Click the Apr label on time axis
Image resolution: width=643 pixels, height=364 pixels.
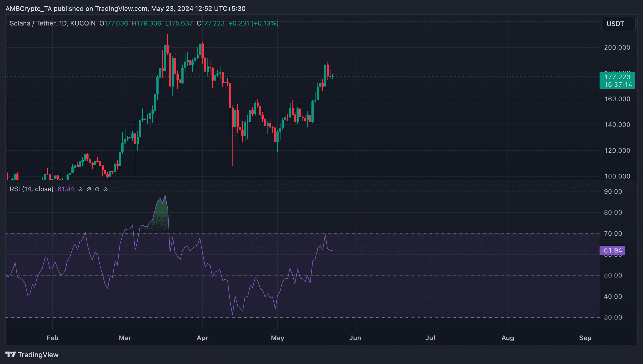click(x=203, y=338)
